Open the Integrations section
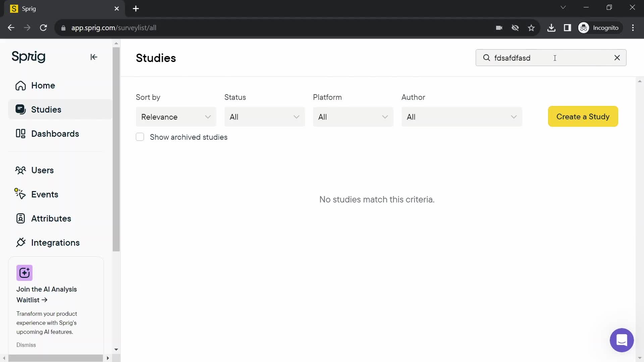Viewport: 644px width, 362px height. coord(55,243)
